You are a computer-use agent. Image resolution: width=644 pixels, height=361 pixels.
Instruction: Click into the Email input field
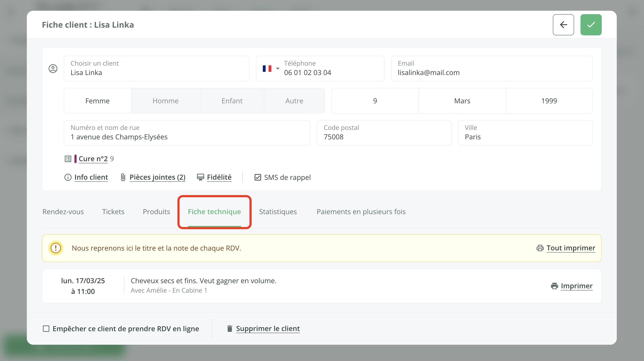(491, 72)
